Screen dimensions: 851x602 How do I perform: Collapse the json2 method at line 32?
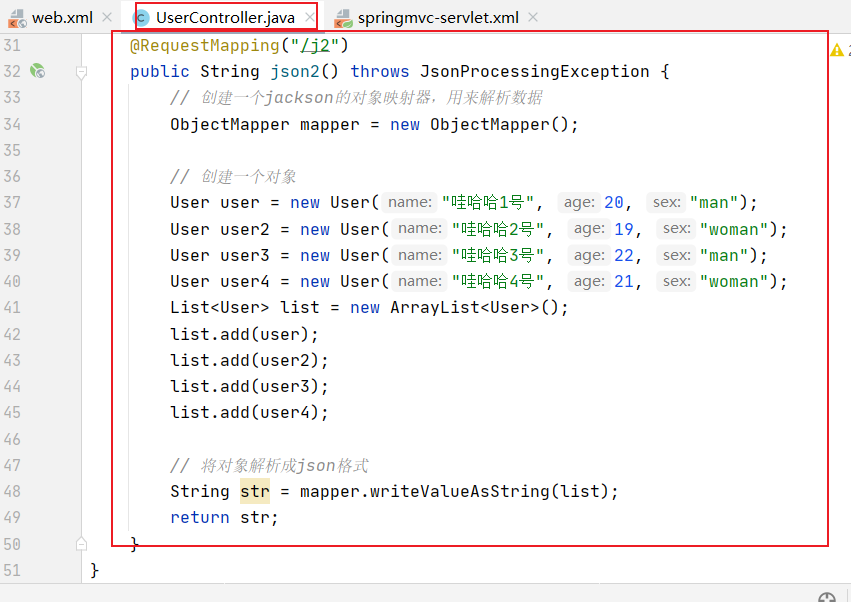[x=82, y=72]
